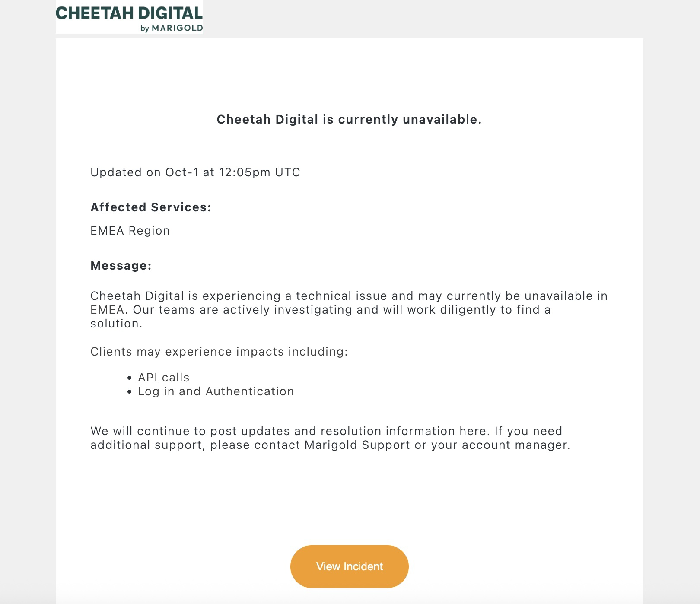Click the "12:05pm UTC" time text
The width and height of the screenshot is (700, 604).
coord(259,172)
